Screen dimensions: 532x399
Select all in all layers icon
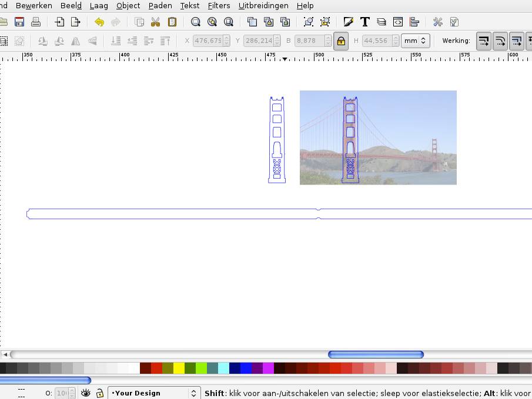click(3, 41)
